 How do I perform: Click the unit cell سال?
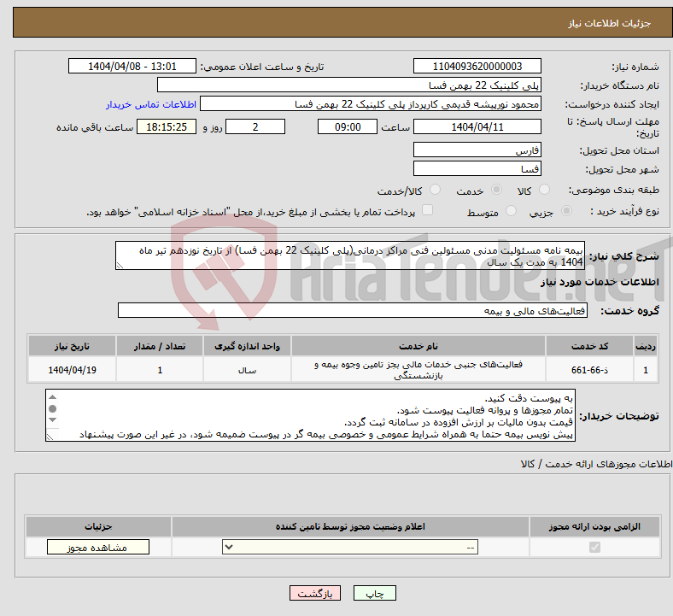(247, 370)
